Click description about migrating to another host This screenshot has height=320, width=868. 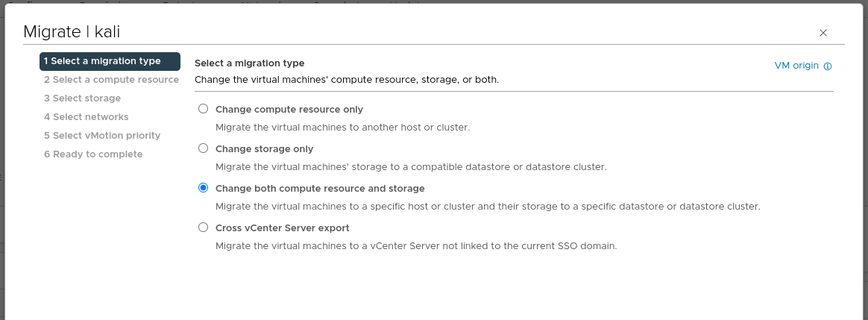tap(342, 128)
